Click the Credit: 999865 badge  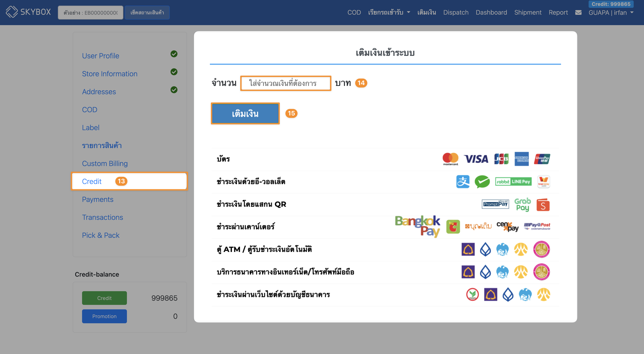611,4
